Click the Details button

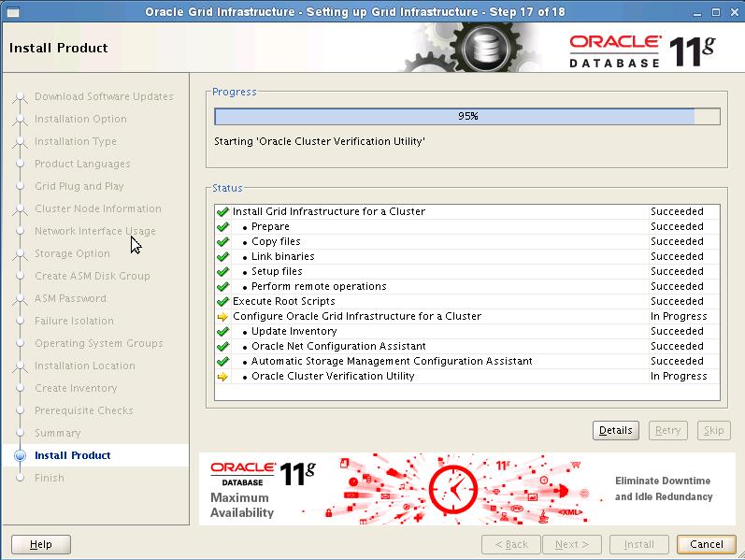point(615,430)
